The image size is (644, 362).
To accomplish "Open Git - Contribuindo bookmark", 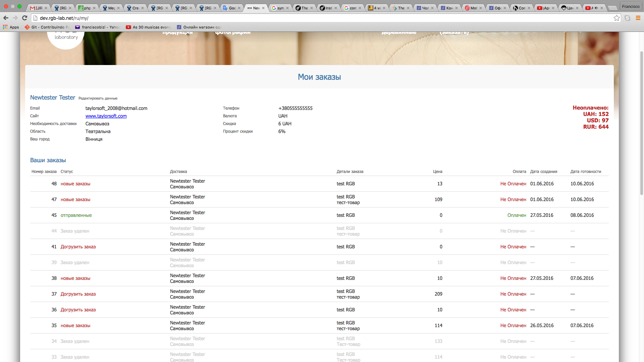I will click(x=47, y=27).
